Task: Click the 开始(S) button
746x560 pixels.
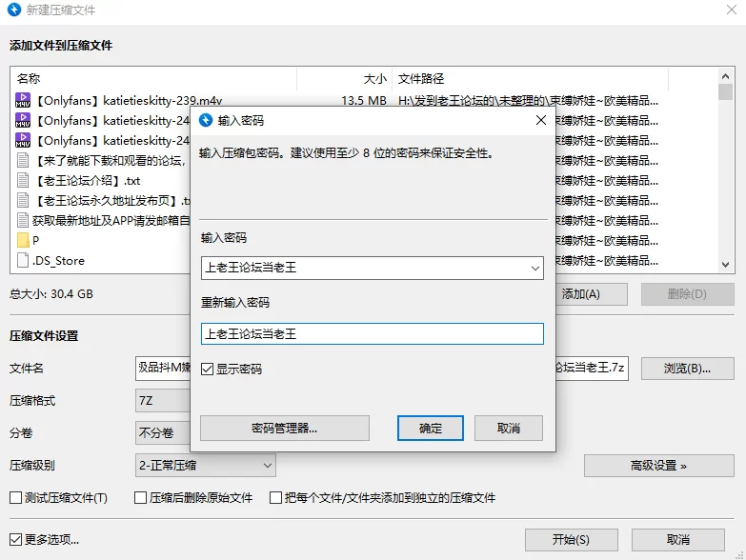Action: pos(572,540)
